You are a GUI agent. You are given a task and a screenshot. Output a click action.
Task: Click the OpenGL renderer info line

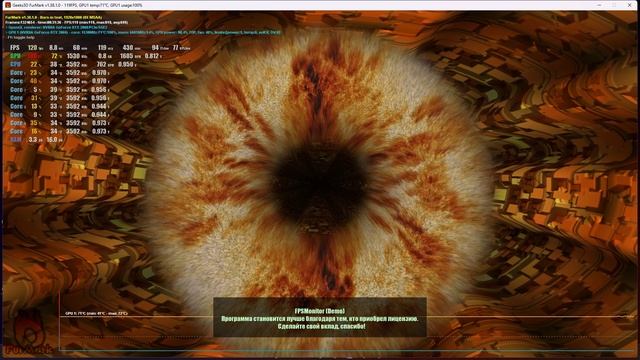click(57, 27)
